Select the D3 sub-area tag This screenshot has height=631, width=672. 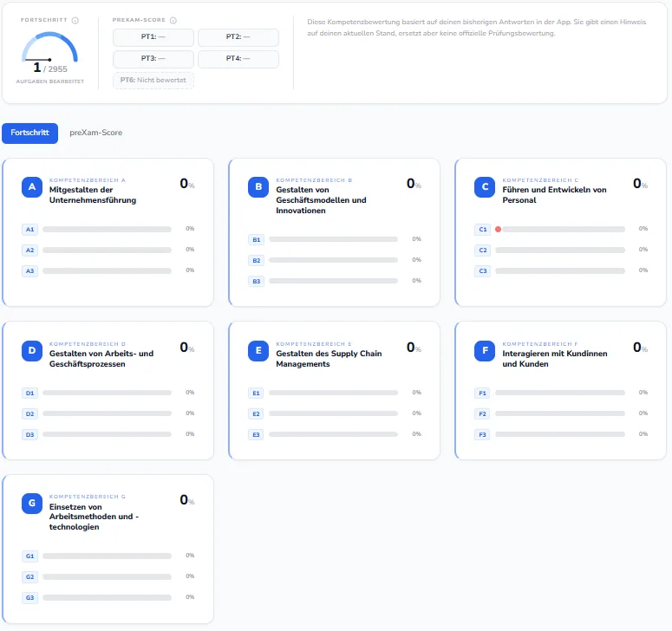click(x=29, y=435)
